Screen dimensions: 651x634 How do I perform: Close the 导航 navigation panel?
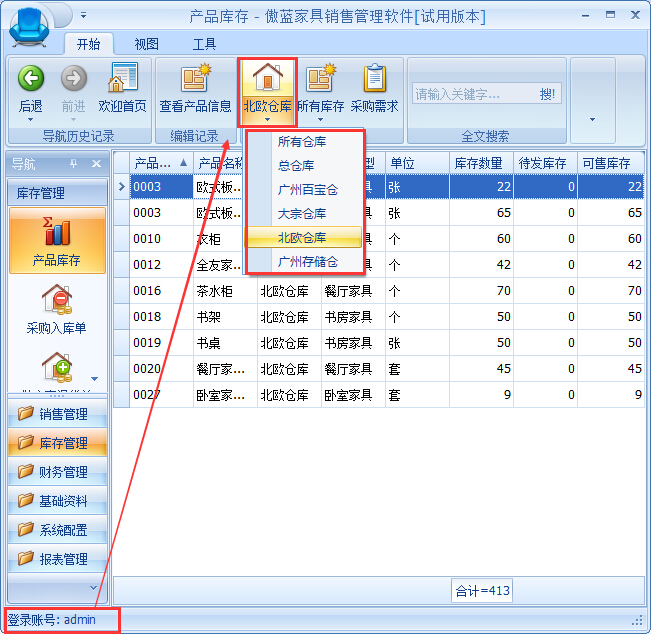(x=96, y=164)
